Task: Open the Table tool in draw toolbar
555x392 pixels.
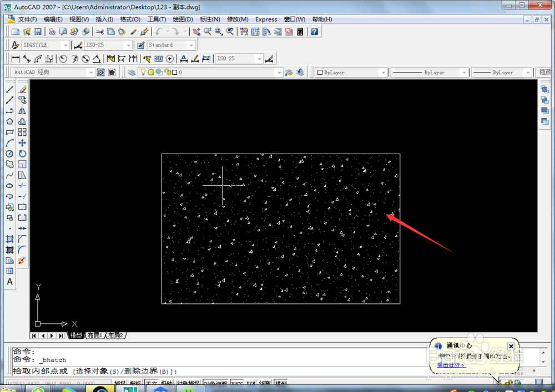Action: click(9, 271)
